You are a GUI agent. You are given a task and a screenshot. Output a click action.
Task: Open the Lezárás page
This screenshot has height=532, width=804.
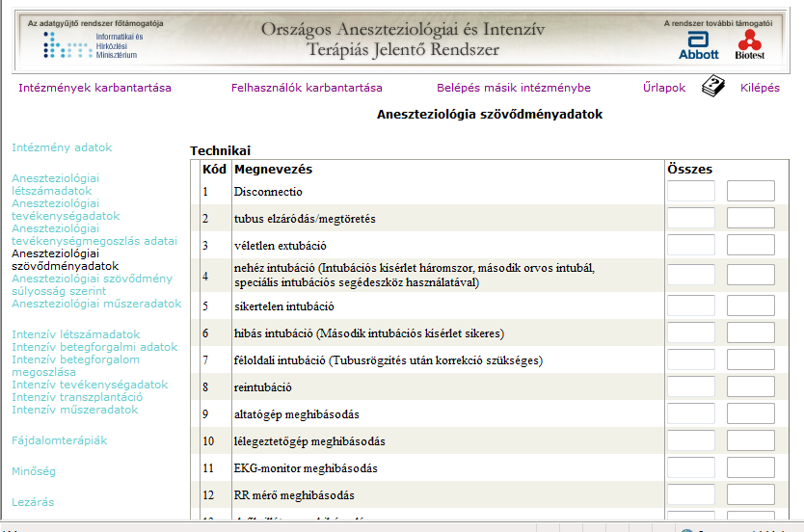(33, 502)
